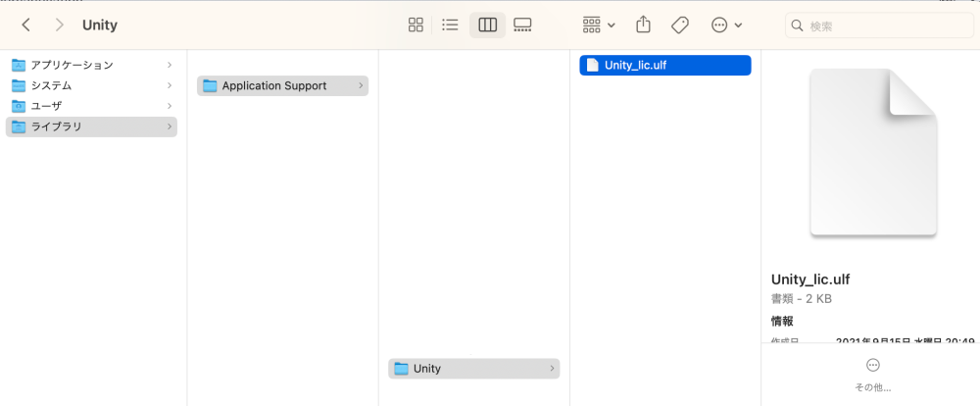
Task: Click the magnifying glass search icon
Action: 797,25
